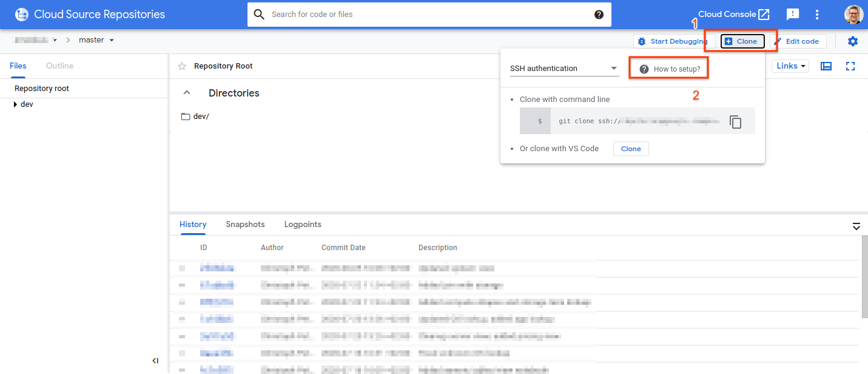
Task: Switch to the Logpoints tab
Action: (303, 225)
